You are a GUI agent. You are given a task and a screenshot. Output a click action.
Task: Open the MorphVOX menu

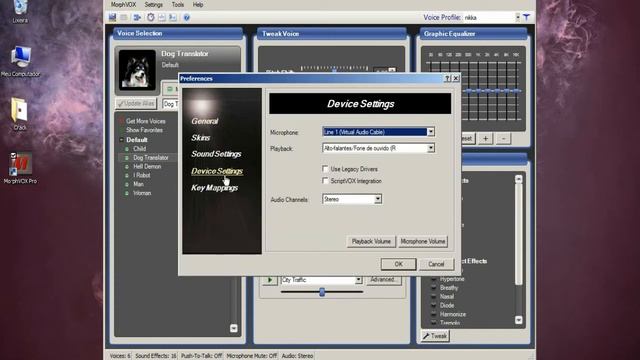[x=123, y=5]
